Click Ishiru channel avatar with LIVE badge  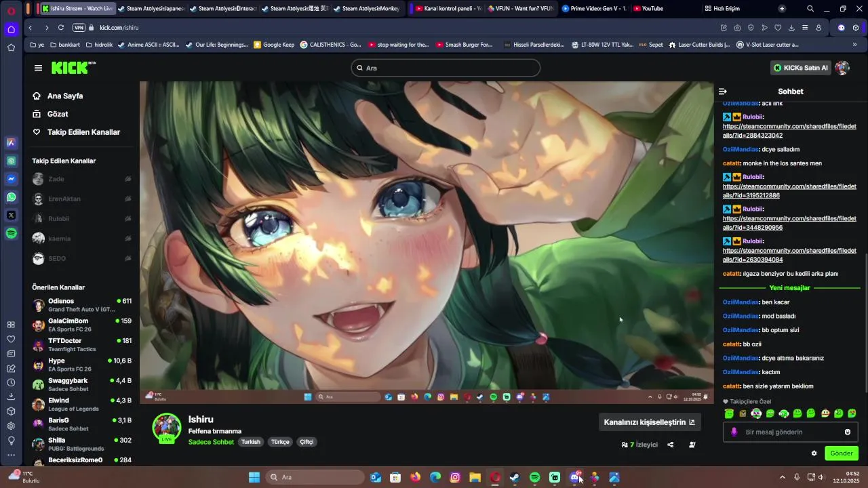pyautogui.click(x=166, y=428)
